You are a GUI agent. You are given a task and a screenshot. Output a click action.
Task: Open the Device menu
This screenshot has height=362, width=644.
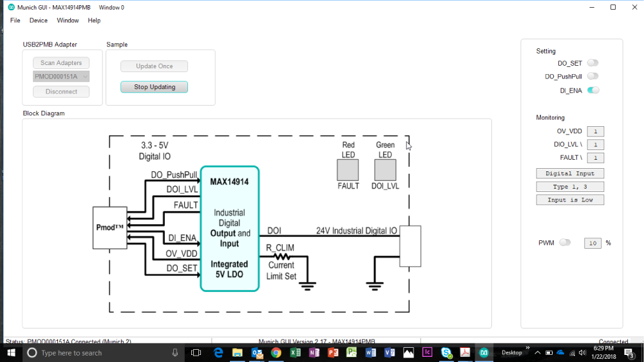38,21
